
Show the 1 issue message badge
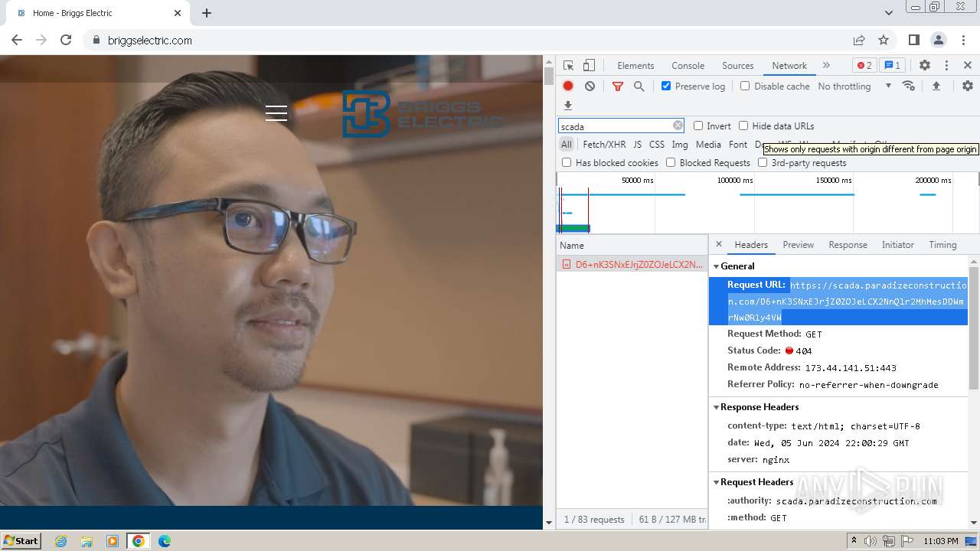point(891,66)
